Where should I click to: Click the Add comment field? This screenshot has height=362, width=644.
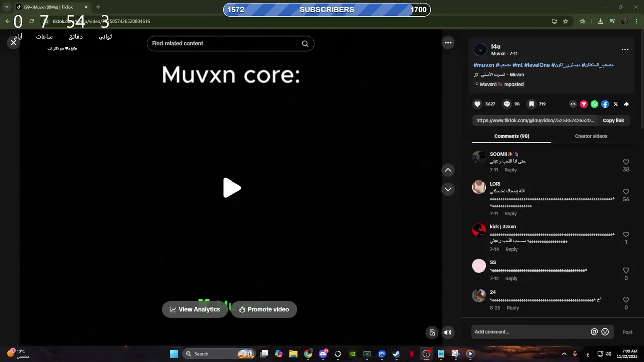tap(531, 332)
